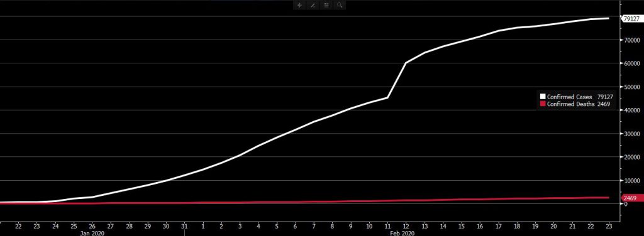
Task: Click date 31 on the time axis
Action: click(x=184, y=226)
